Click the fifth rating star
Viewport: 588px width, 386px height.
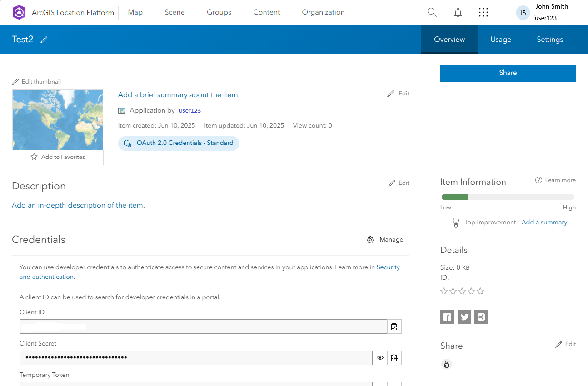coord(480,291)
